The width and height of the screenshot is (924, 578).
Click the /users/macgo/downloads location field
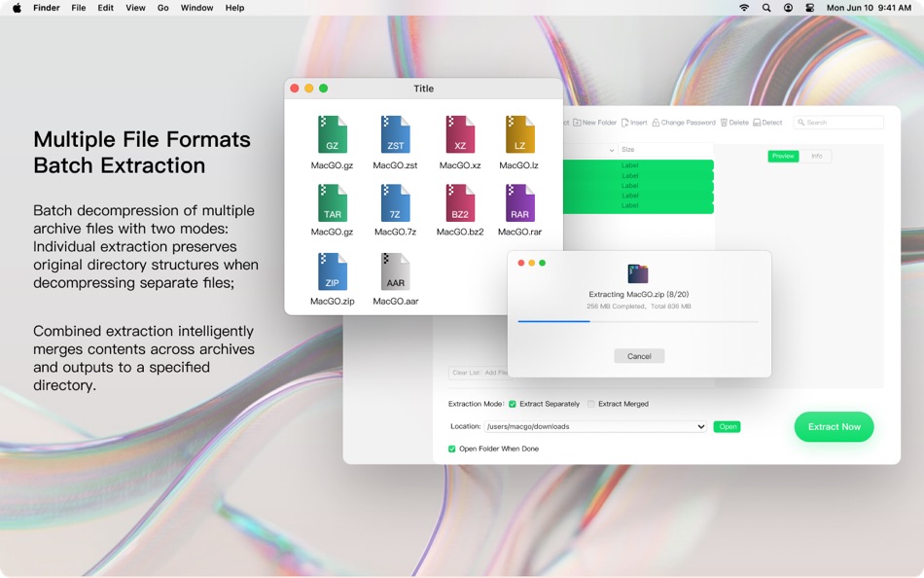pyautogui.click(x=595, y=426)
